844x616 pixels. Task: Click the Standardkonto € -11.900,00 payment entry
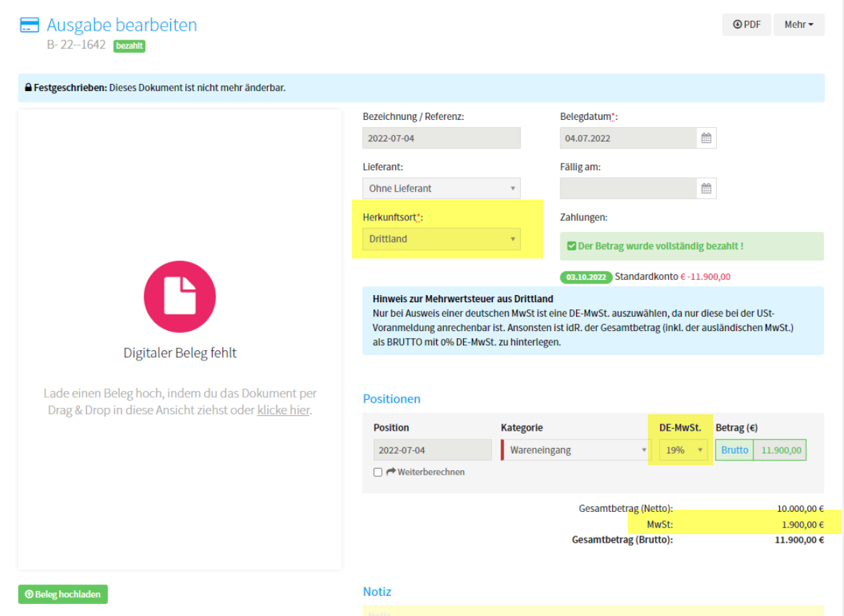672,276
